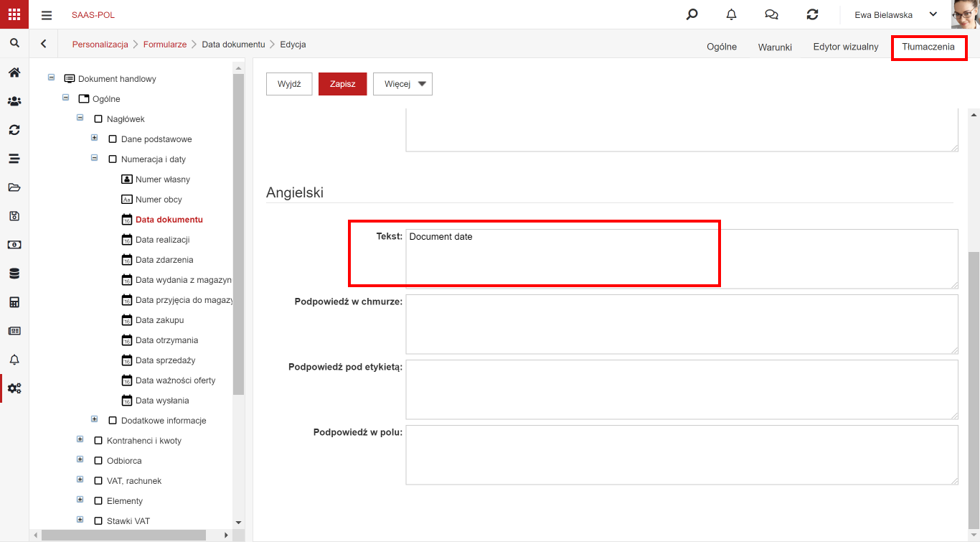Screen dimensions: 980x542
Task: Open the chat messages icon
Action: click(772, 14)
